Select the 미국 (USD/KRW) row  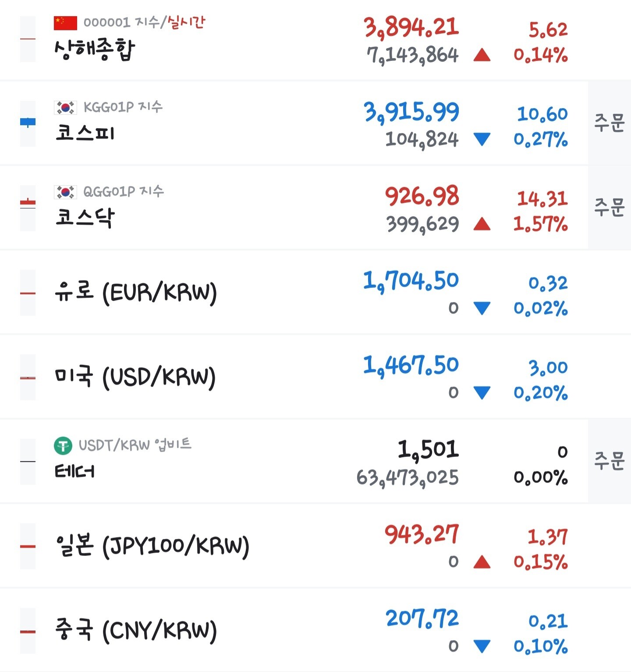pyautogui.click(x=315, y=377)
